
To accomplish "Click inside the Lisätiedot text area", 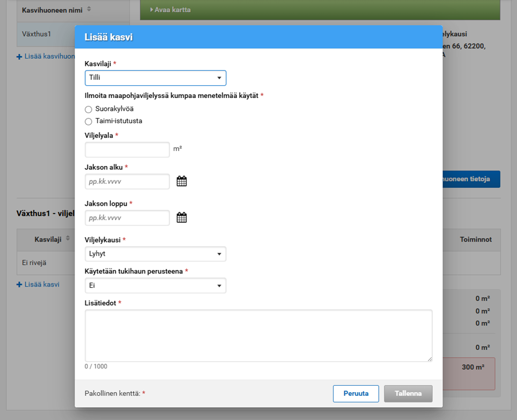I will point(258,335).
